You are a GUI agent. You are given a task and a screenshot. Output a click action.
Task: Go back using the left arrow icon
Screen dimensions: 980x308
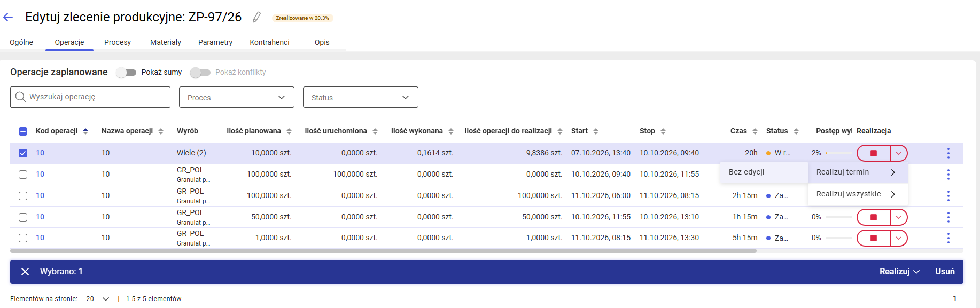tap(8, 17)
